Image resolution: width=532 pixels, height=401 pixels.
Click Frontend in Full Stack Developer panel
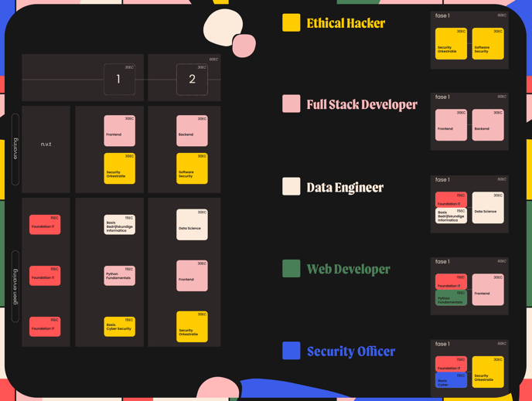pyautogui.click(x=451, y=125)
